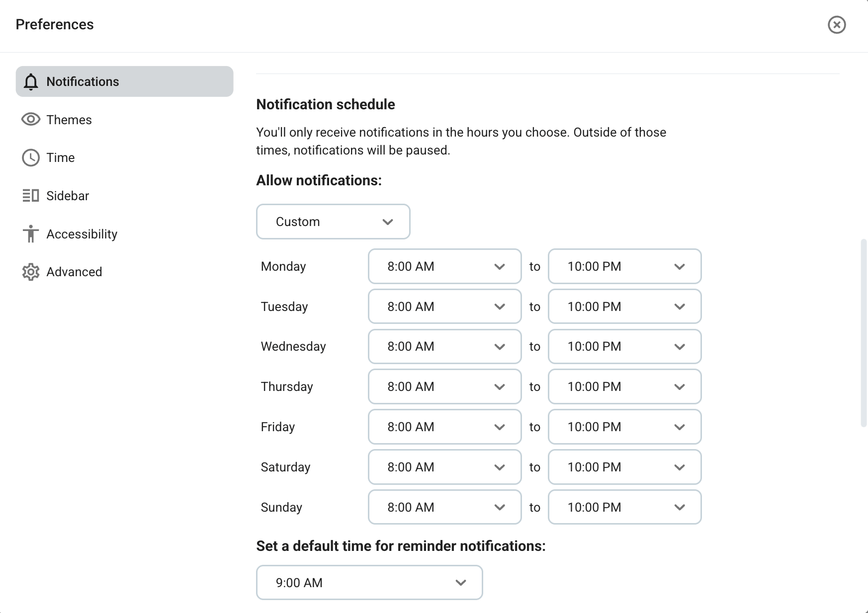The image size is (868, 613).
Task: Click the accessibility person icon
Action: (31, 233)
